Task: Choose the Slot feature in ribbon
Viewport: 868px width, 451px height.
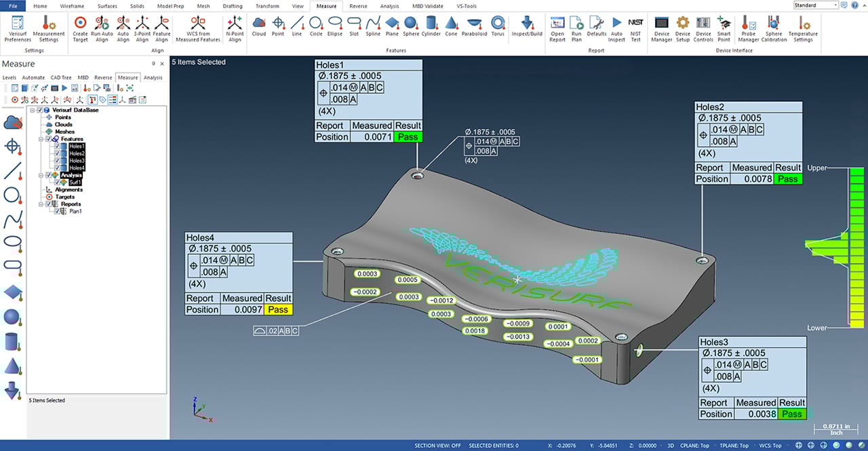Action: tap(354, 27)
